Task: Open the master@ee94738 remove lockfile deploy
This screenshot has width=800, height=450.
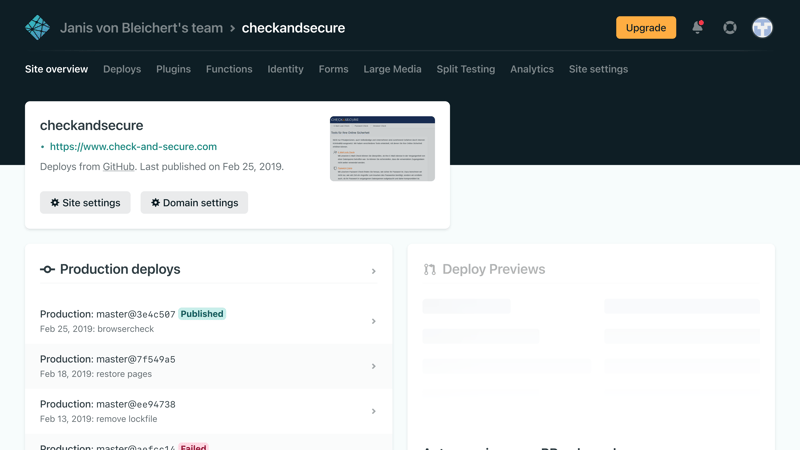Action: [200, 411]
